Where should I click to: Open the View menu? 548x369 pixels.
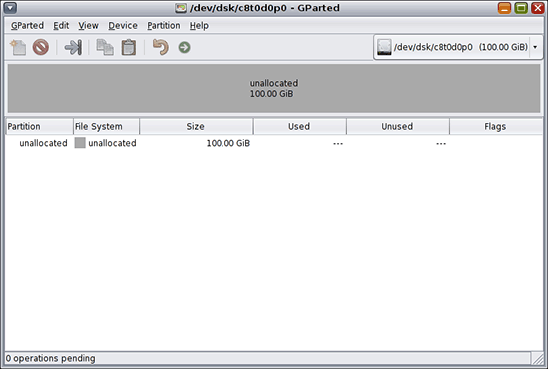(x=88, y=26)
